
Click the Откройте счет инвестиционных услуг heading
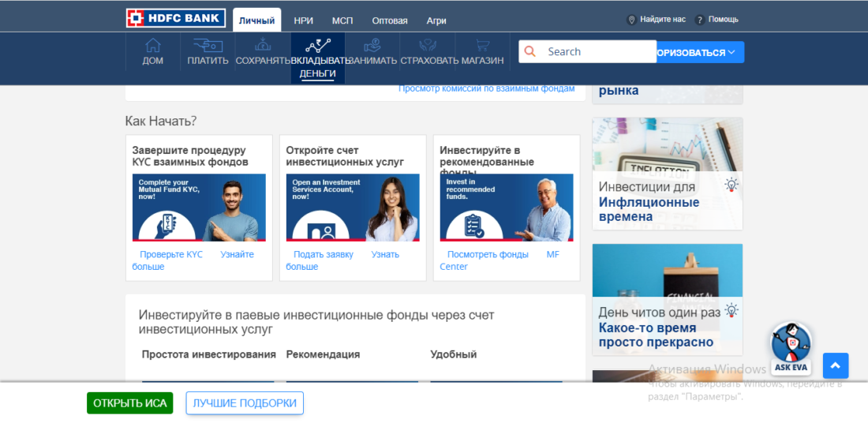345,156
